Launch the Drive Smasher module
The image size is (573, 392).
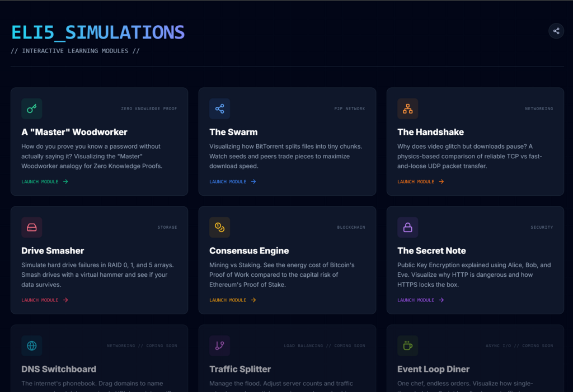(45, 300)
